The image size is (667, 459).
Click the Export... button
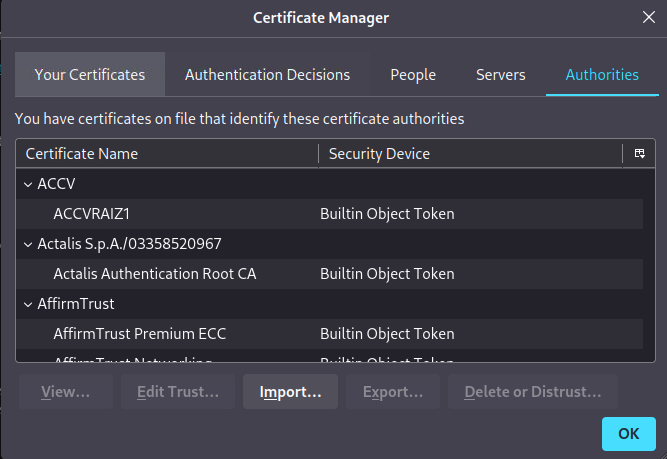(x=392, y=392)
